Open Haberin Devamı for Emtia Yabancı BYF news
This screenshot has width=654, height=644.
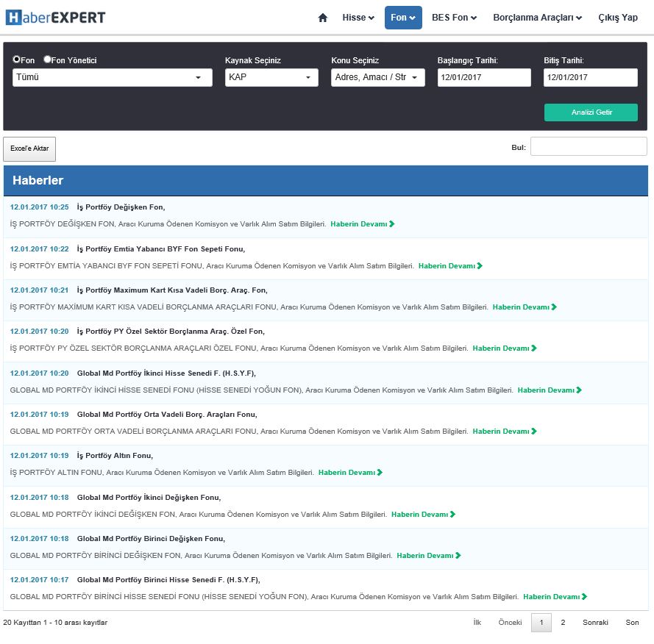point(450,266)
